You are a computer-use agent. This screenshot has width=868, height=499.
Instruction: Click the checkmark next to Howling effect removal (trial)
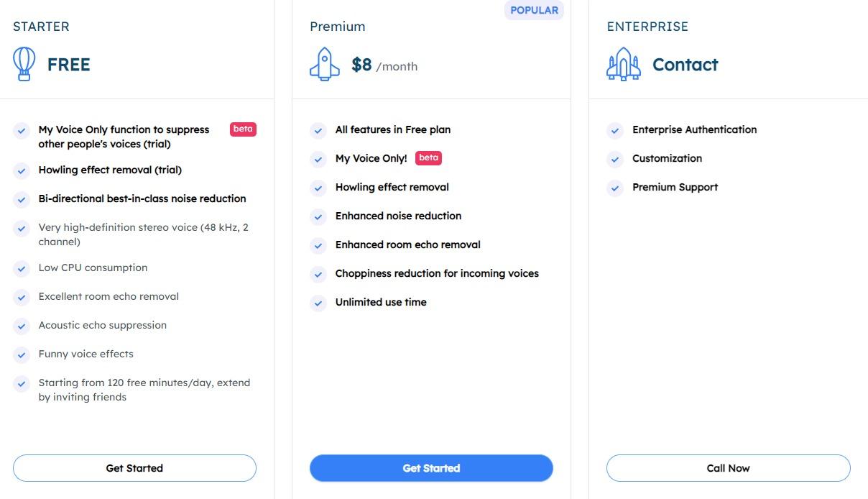coord(22,170)
